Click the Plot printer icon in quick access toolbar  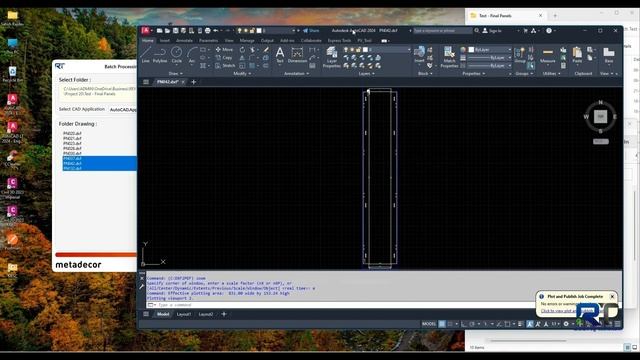207,31
